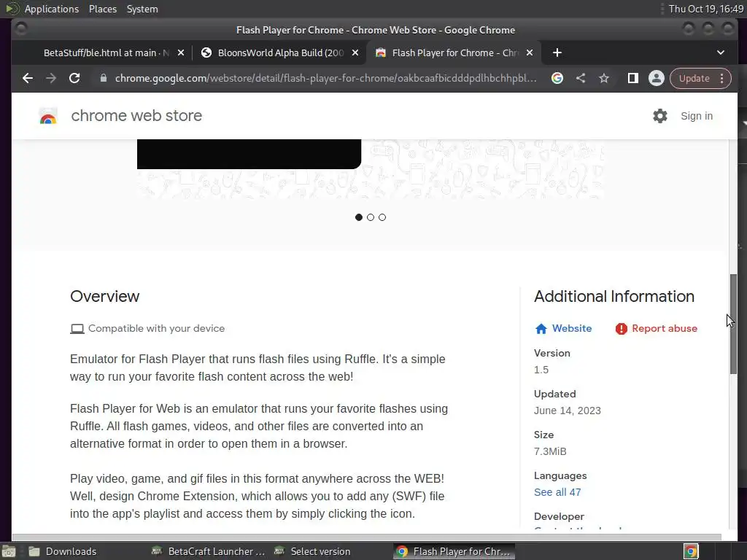This screenshot has height=560, width=747.
Task: Switch to the BetaStuff/ble.html tab
Action: [x=106, y=52]
